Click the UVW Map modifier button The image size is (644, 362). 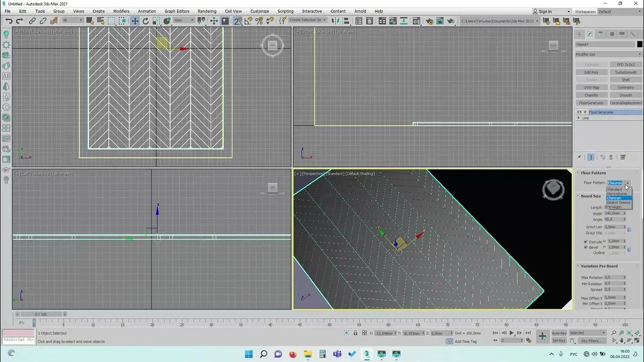[591, 87]
